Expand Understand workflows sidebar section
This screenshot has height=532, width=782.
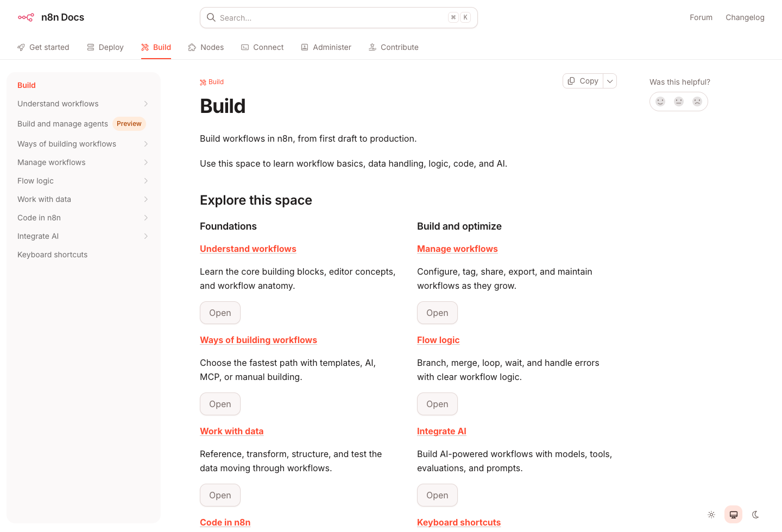146,104
